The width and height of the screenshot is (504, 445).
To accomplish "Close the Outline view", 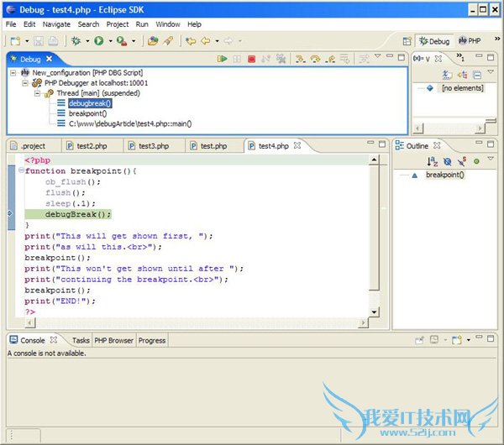I will click(437, 145).
